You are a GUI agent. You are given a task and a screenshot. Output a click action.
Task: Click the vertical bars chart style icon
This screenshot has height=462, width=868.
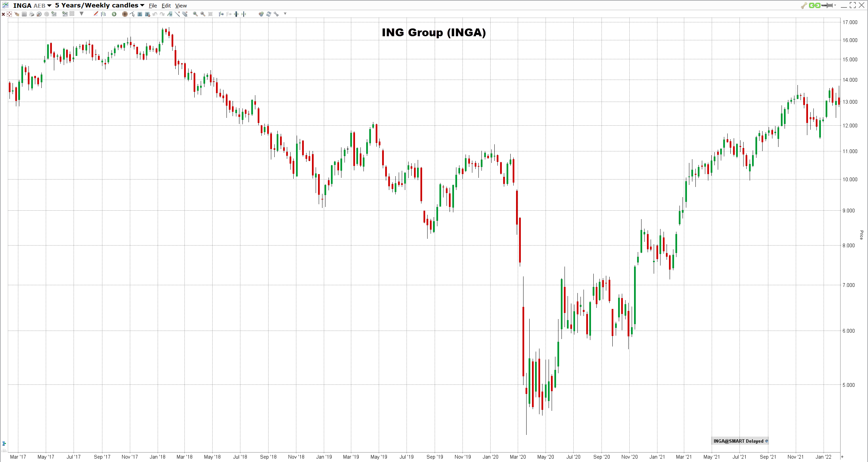[103, 14]
